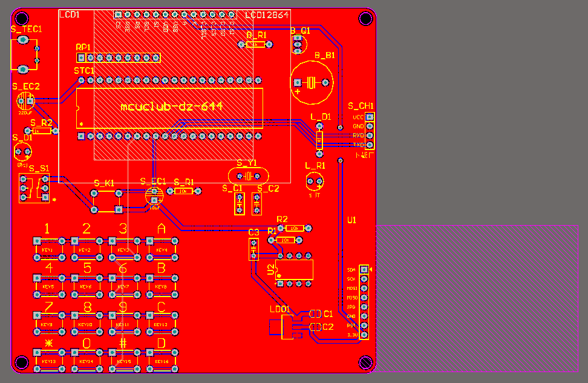Select the B_Q1 transistor label
Image resolution: width=588 pixels, height=383 pixels.
coord(300,31)
